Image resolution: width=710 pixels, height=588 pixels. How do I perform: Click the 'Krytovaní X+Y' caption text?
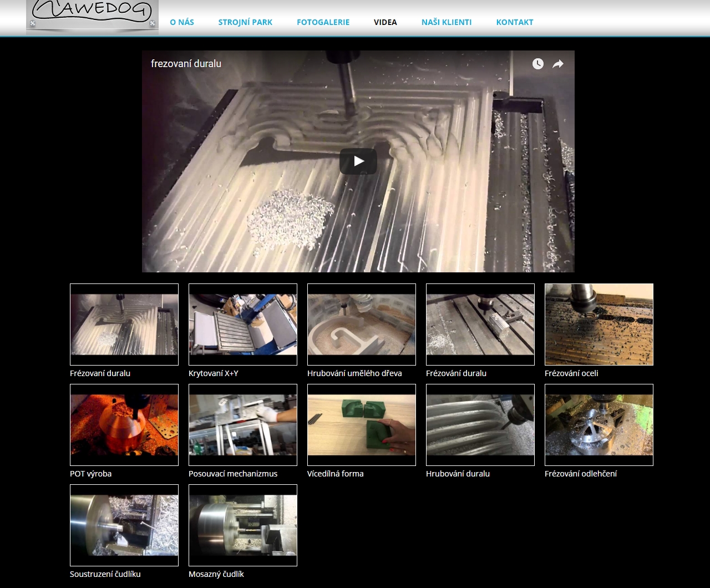214,373
